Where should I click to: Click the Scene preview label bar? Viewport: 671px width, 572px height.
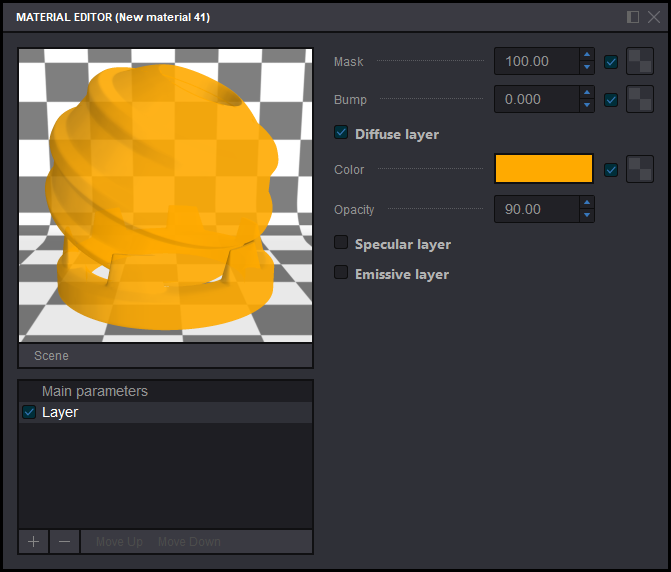[x=165, y=356]
